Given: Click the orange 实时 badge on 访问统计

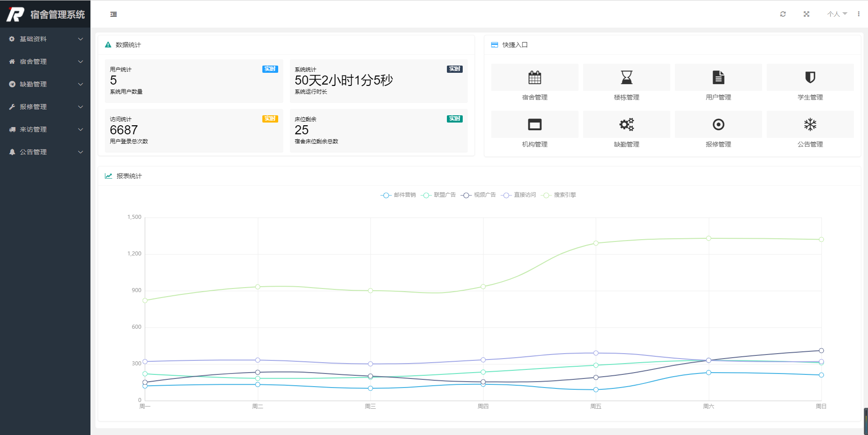Looking at the screenshot, I should [x=270, y=119].
